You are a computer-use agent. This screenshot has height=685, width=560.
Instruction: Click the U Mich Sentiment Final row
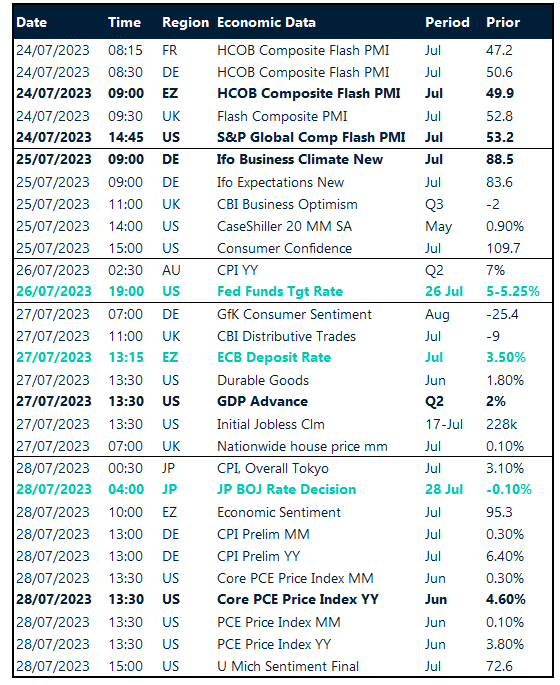click(283, 667)
